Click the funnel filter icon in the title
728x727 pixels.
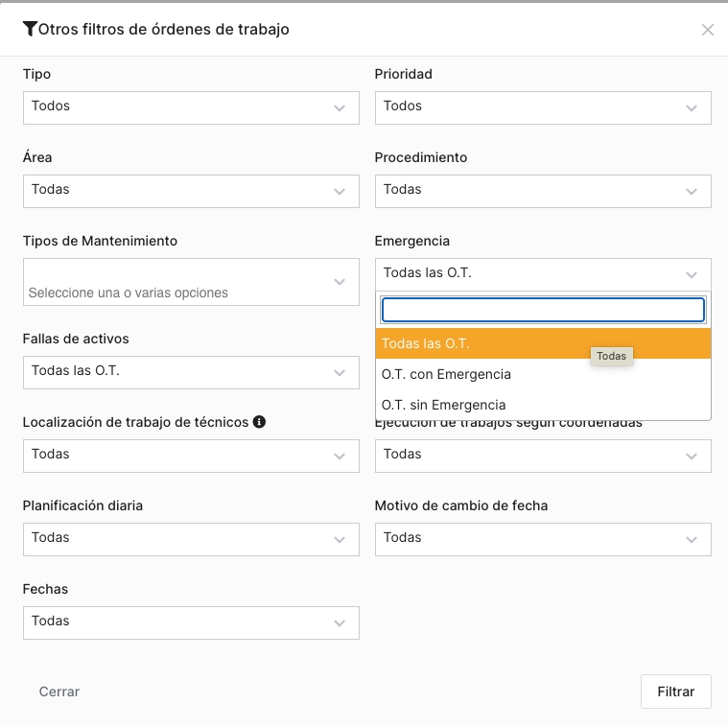coord(30,29)
